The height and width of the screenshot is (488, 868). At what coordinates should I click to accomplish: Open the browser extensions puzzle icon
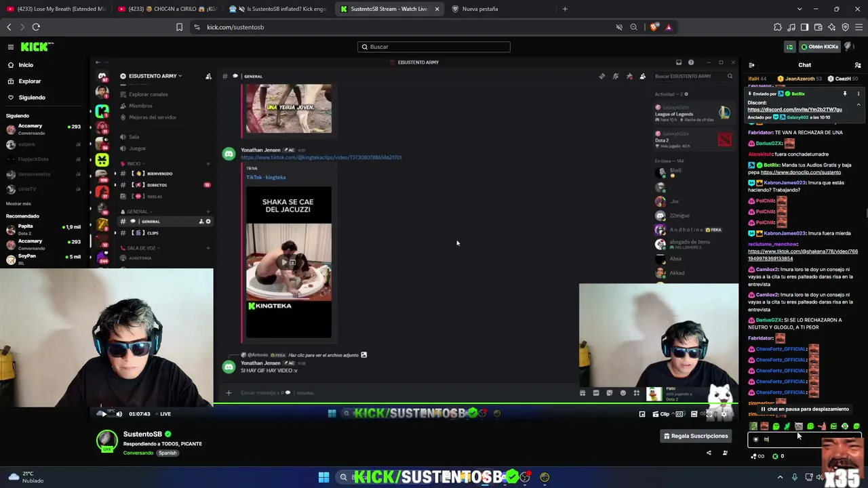pos(778,27)
